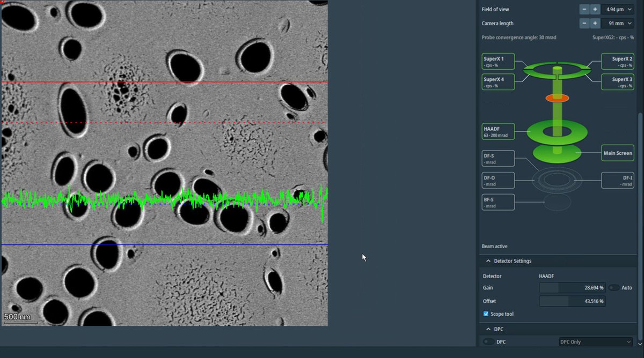Select the DF-S detector
The height and width of the screenshot is (358, 644).
point(497,158)
